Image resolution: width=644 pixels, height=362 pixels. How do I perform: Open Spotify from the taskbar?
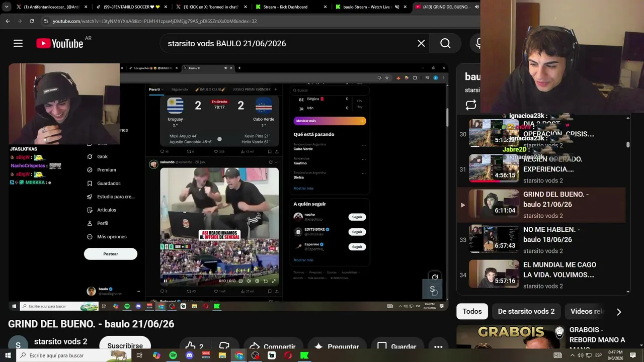(173, 355)
